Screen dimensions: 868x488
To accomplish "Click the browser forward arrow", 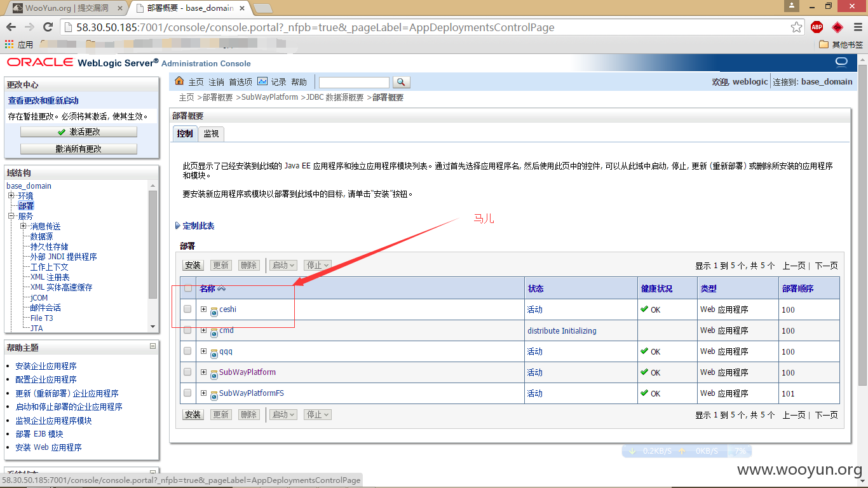I will click(29, 27).
